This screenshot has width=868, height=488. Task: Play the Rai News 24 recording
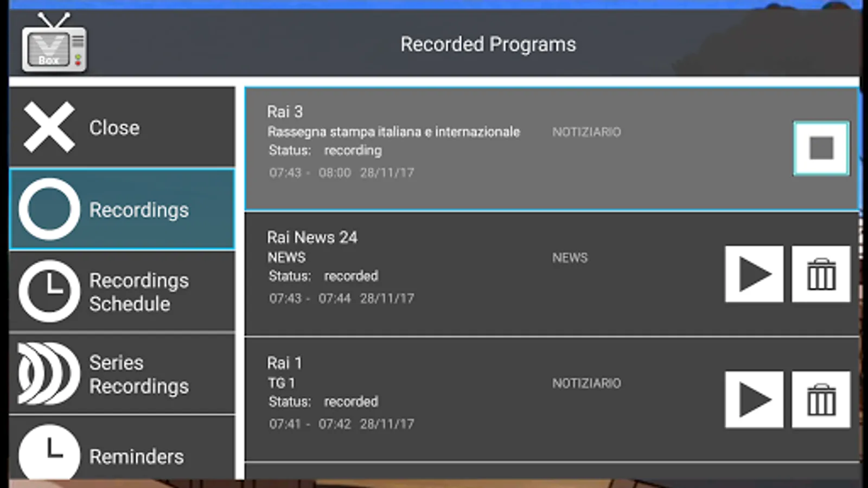click(754, 274)
